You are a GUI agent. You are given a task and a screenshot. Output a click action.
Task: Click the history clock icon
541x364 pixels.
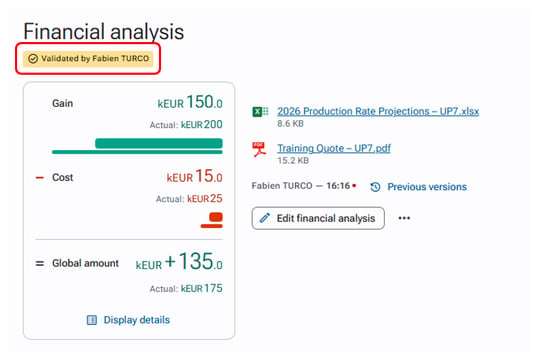point(375,187)
